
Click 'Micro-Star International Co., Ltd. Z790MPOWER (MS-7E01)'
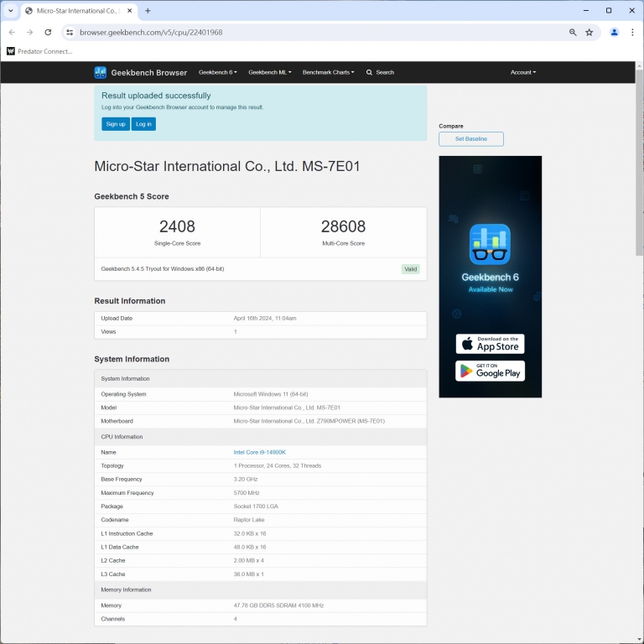[x=309, y=421]
